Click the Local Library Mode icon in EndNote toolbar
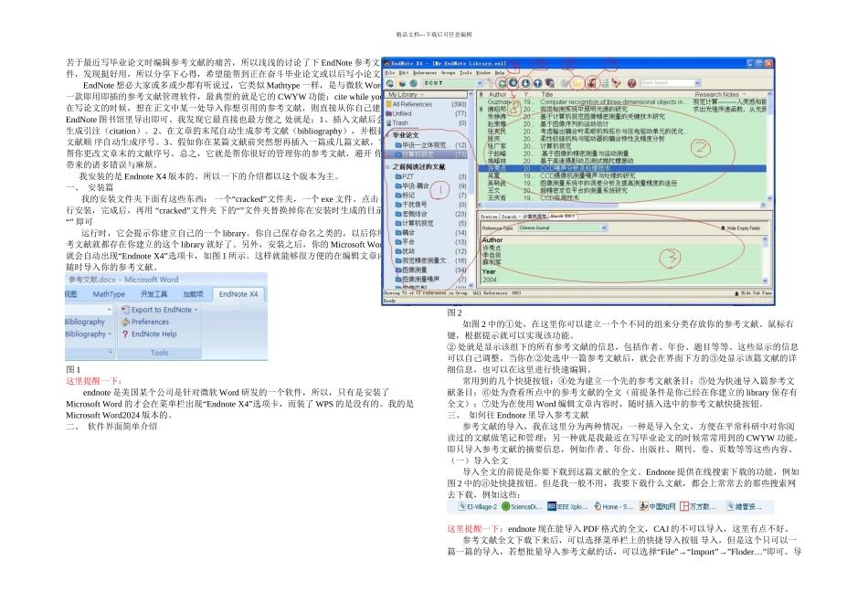The image size is (868, 614). [x=390, y=83]
